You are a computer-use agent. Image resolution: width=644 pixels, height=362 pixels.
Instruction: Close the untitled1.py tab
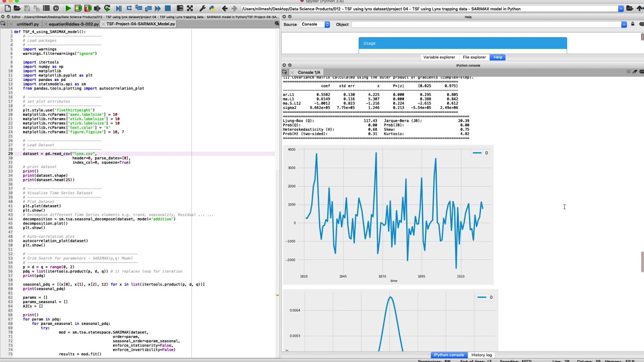click(x=12, y=24)
